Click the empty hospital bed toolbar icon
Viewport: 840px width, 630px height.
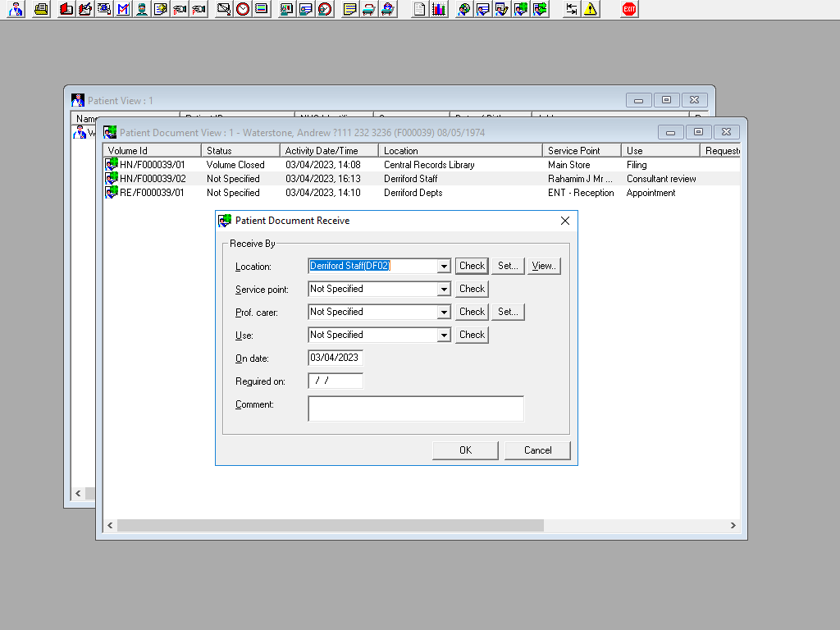368,9
